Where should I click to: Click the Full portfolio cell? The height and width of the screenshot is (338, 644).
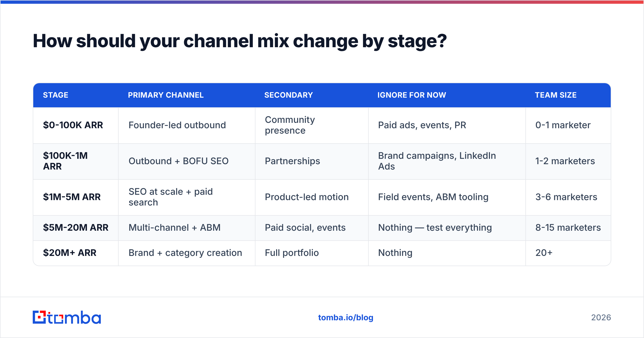(x=312, y=253)
